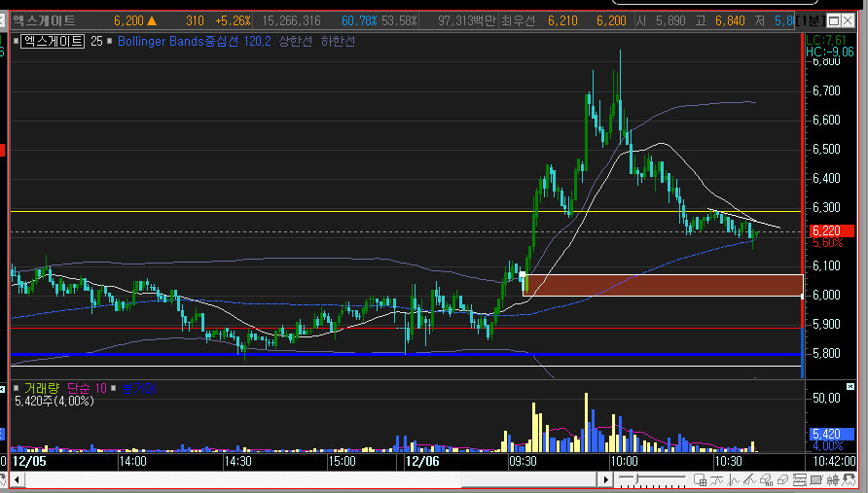Click the 5,420주(4.00%) volume readout
Viewport: 868px width, 493px height.
(54, 401)
